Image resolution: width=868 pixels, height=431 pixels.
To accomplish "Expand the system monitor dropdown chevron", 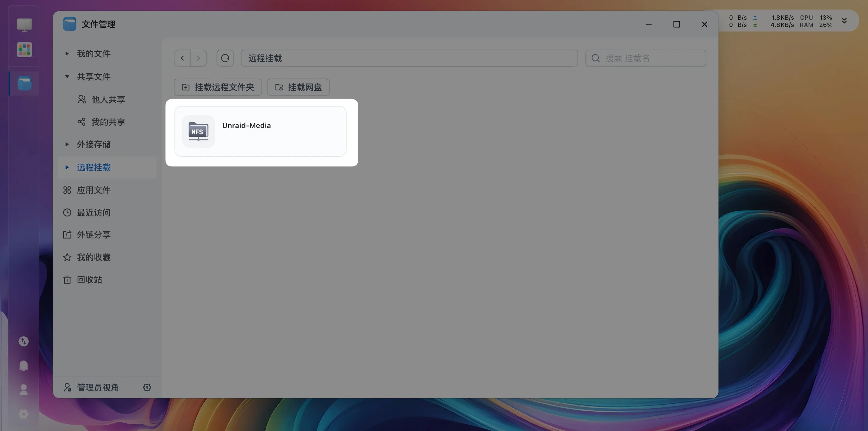I will [x=844, y=21].
